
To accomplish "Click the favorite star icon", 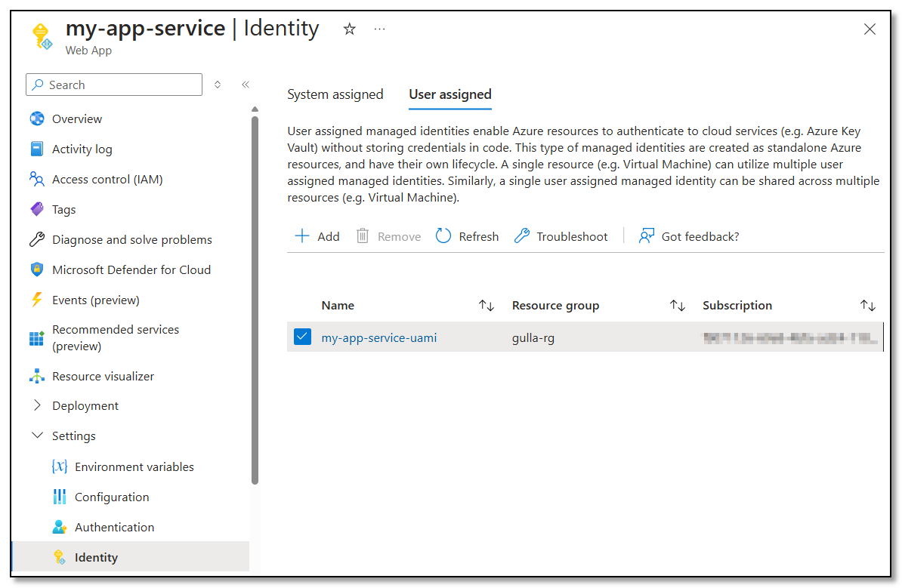I will click(349, 29).
